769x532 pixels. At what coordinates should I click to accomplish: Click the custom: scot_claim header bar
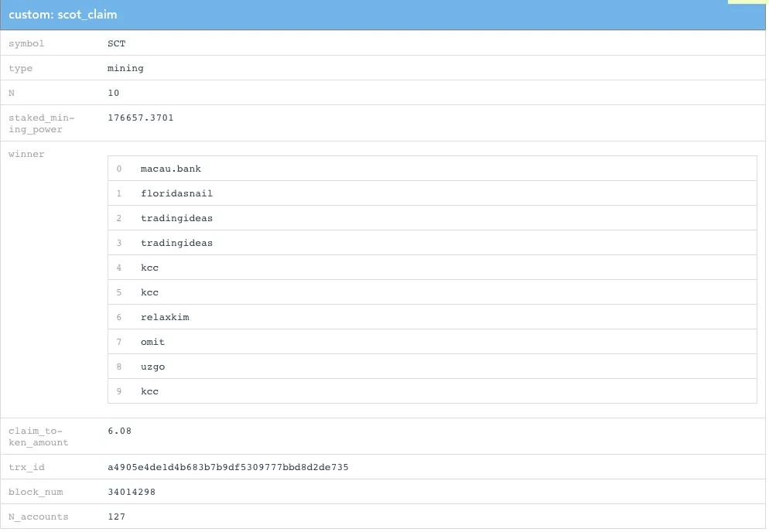coord(62,15)
